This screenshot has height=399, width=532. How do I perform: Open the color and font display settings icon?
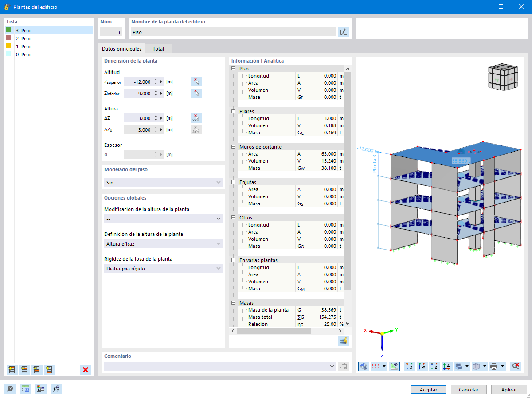41,389
